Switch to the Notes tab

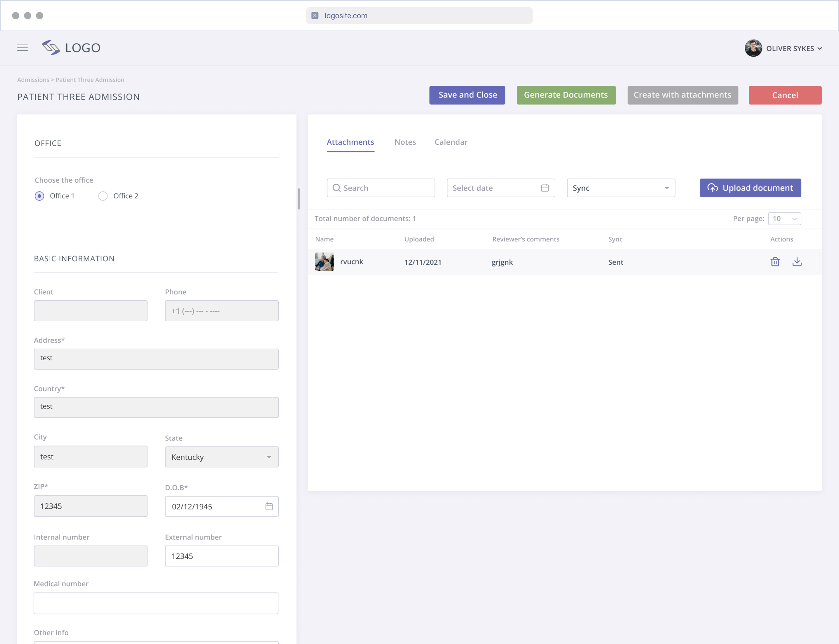coord(405,142)
